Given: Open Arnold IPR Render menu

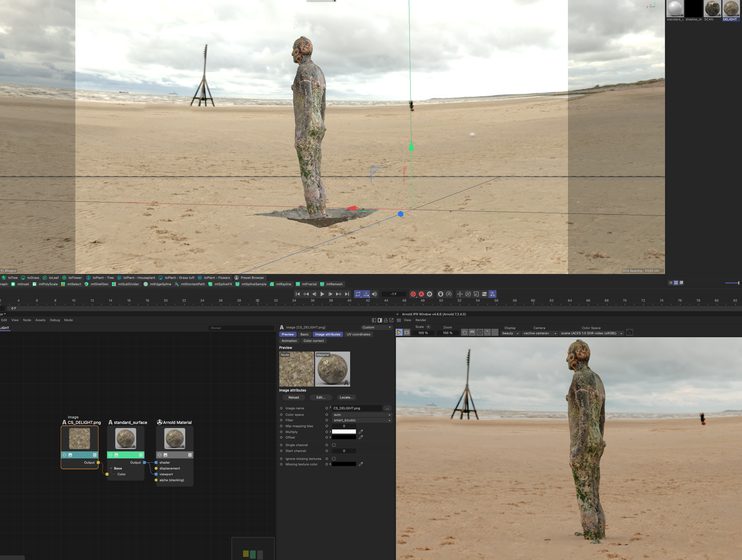Looking at the screenshot, I should click(421, 320).
